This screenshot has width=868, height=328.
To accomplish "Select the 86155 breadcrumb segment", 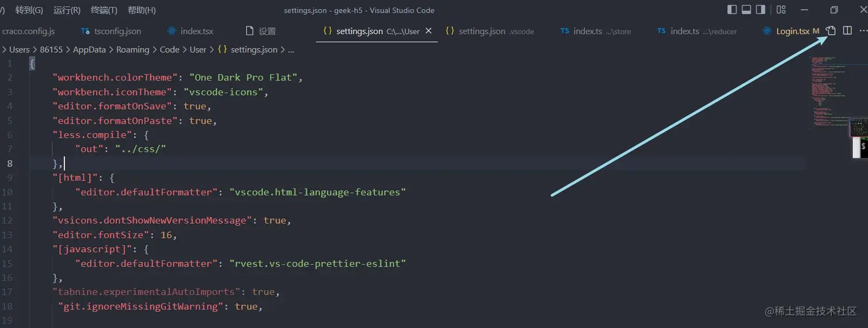I will (x=51, y=50).
